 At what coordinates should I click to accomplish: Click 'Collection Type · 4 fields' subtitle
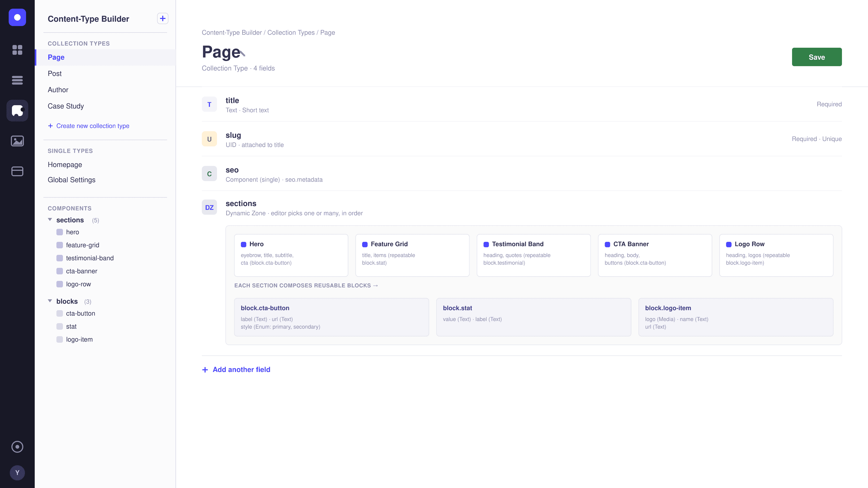tap(238, 68)
